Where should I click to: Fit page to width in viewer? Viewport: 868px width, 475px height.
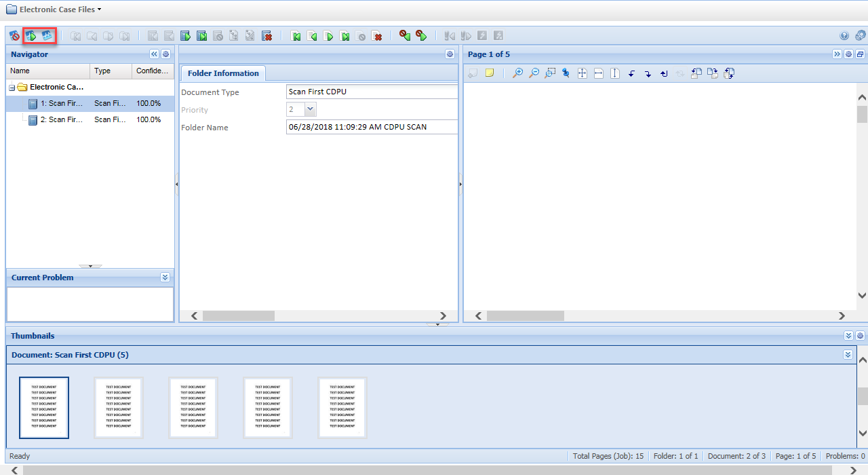click(x=598, y=73)
